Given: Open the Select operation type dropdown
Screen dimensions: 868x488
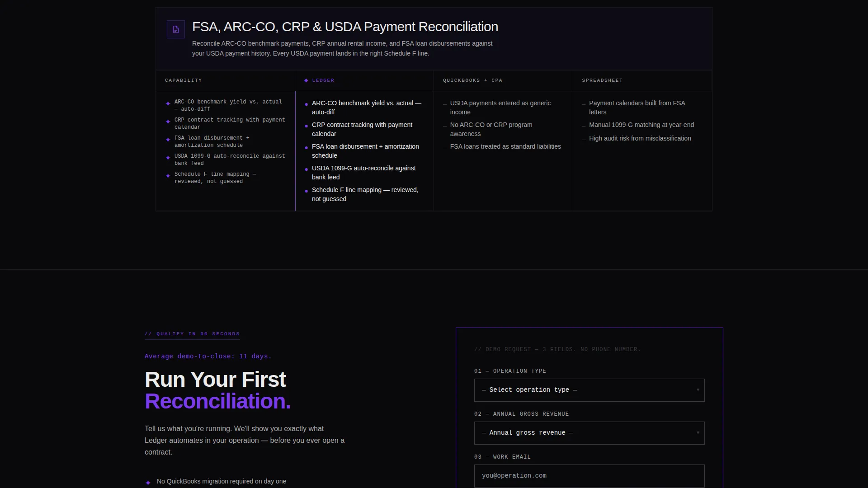Looking at the screenshot, I should tap(589, 390).
